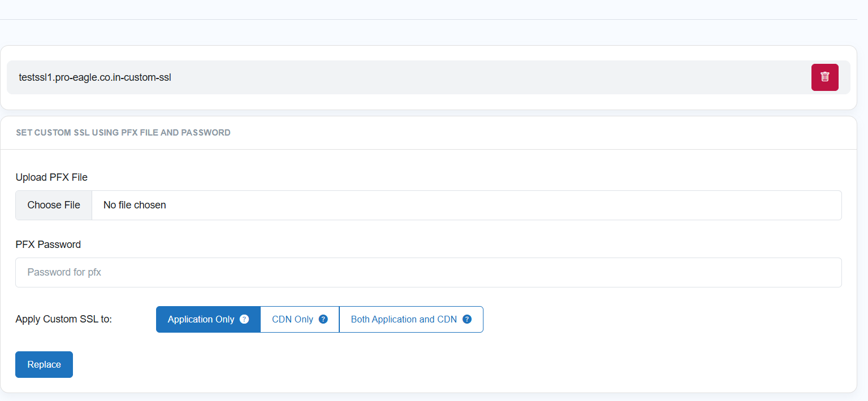Click the Apply Custom SSL to label
868x401 pixels.
(x=64, y=319)
